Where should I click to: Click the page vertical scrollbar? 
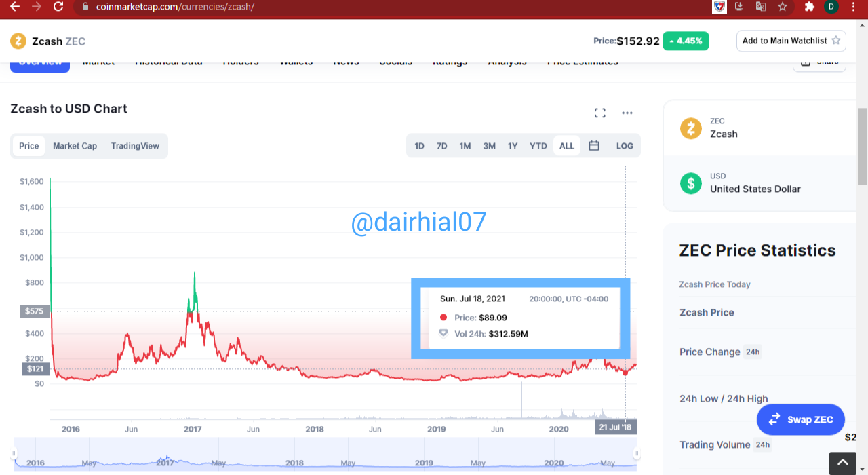tap(862, 146)
